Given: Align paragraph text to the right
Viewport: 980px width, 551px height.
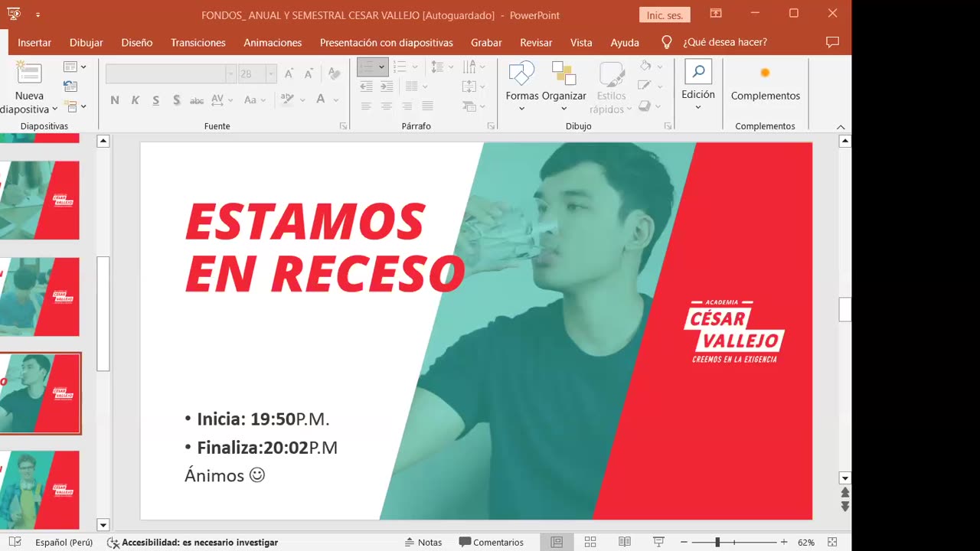Looking at the screenshot, I should tap(407, 106).
